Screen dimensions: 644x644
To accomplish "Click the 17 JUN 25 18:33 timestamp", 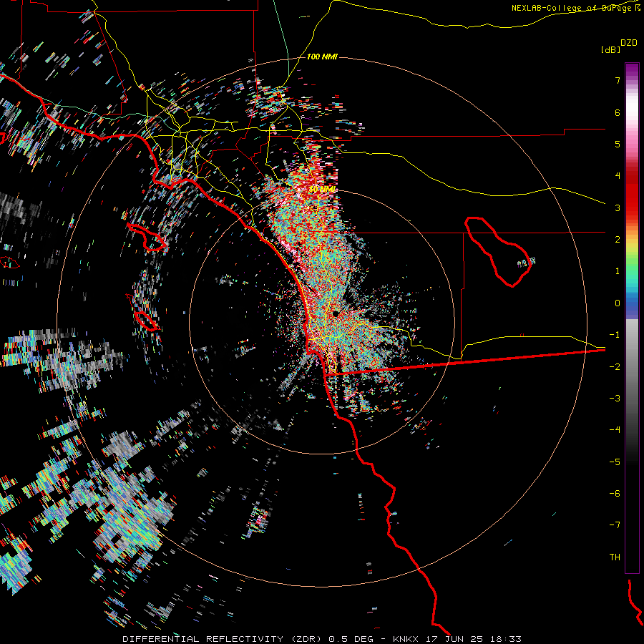I will [474, 639].
